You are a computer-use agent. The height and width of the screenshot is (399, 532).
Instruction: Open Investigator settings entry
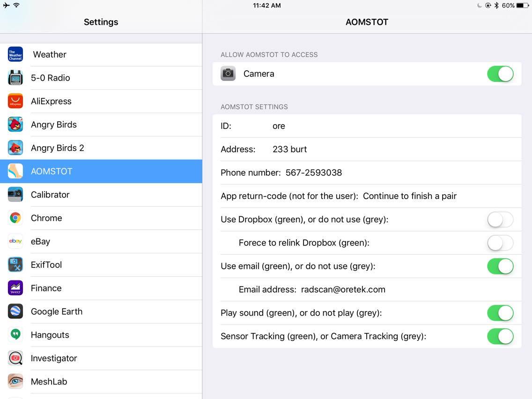pos(54,358)
